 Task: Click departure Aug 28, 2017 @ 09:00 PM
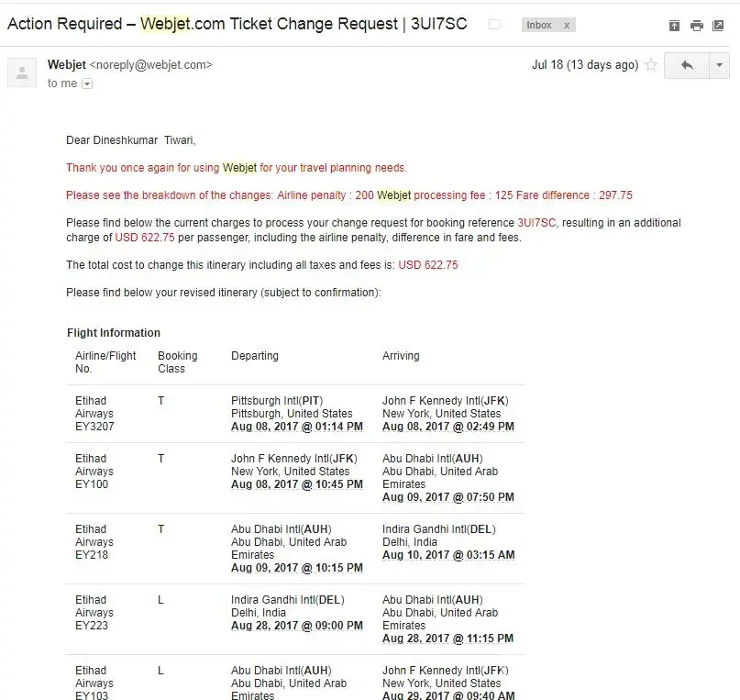(x=296, y=626)
